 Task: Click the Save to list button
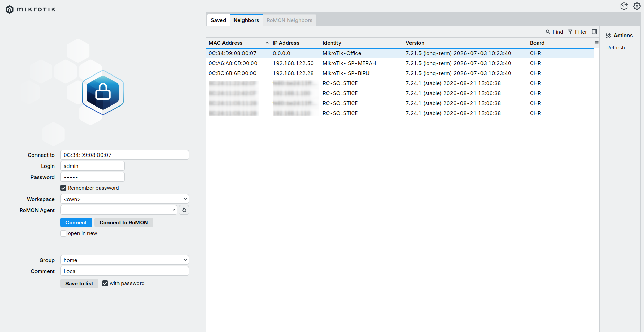click(x=79, y=283)
